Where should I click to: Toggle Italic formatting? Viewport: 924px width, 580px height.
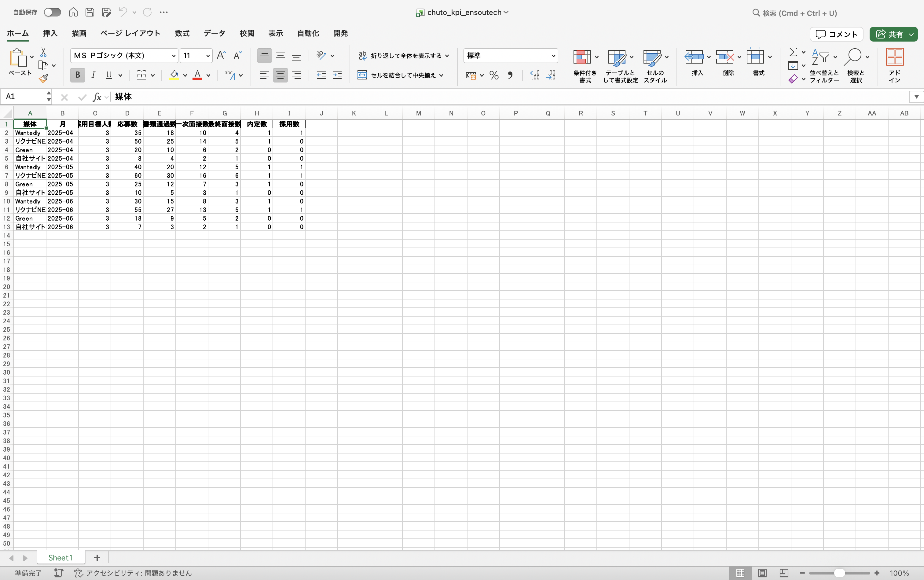pos(93,75)
